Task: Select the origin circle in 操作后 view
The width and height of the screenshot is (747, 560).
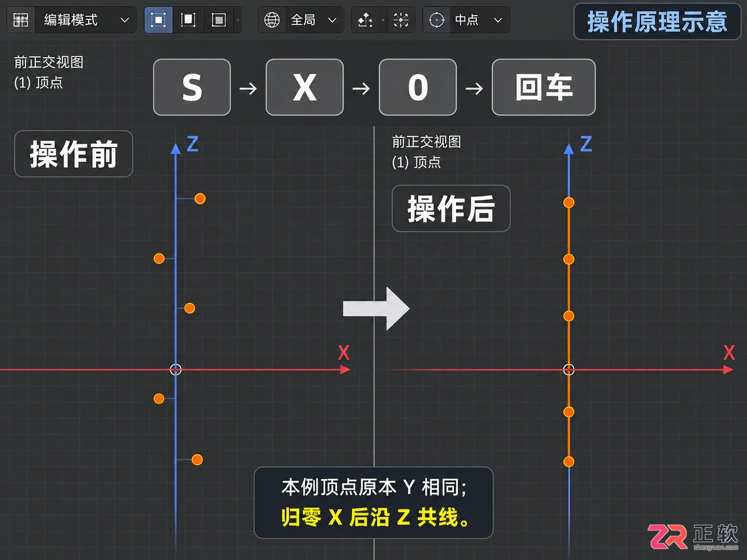Action: [569, 370]
